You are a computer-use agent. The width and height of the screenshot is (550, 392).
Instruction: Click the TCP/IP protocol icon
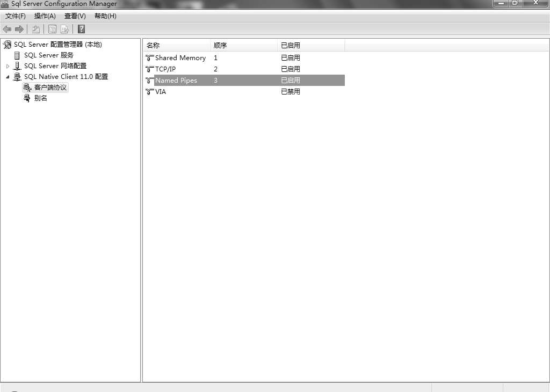[x=150, y=69]
